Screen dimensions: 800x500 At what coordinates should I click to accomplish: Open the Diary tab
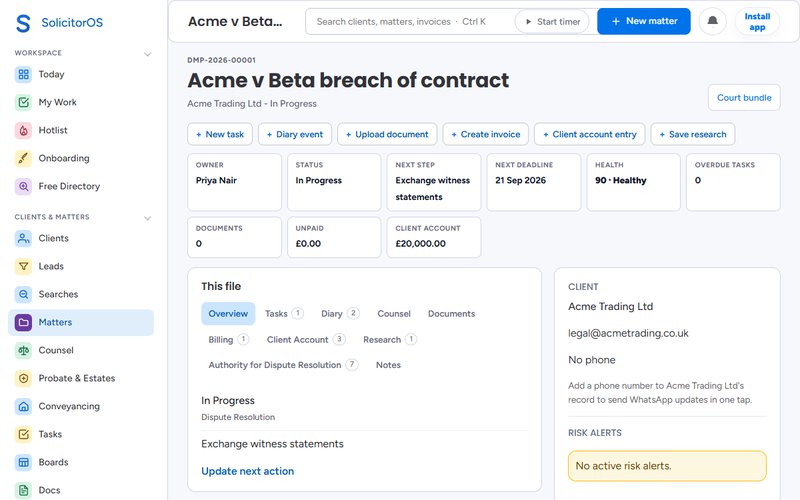(340, 314)
